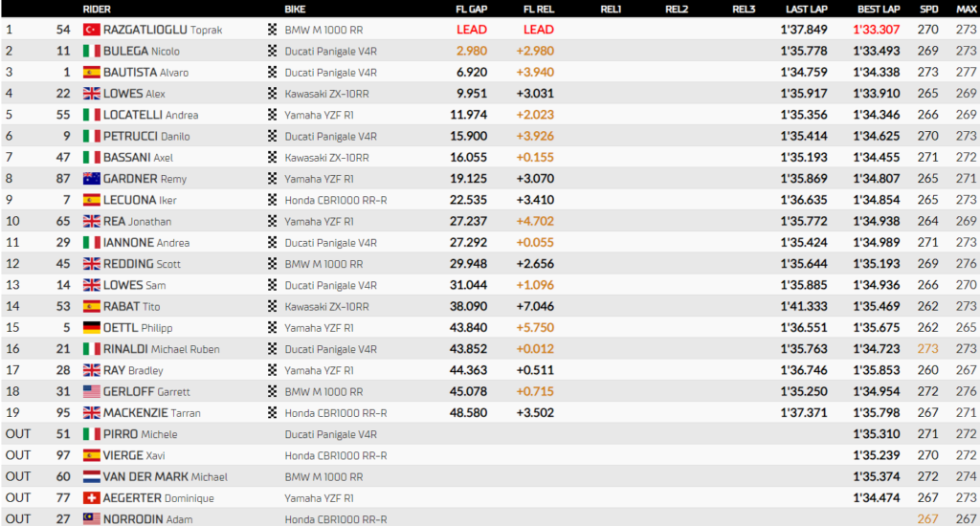The height and width of the screenshot is (526, 980).
Task: Click the BEST LAP column header
Action: point(876,9)
